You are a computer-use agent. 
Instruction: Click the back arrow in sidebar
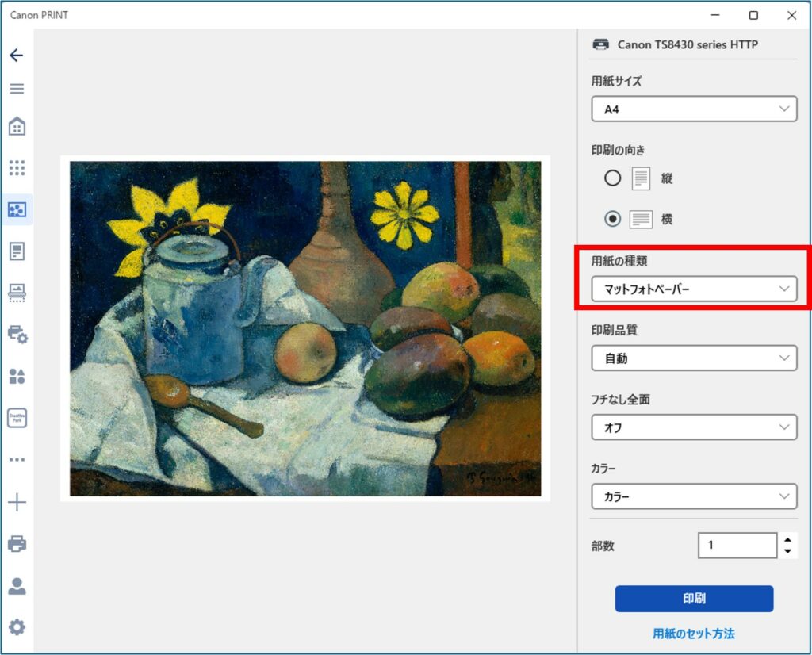(17, 56)
